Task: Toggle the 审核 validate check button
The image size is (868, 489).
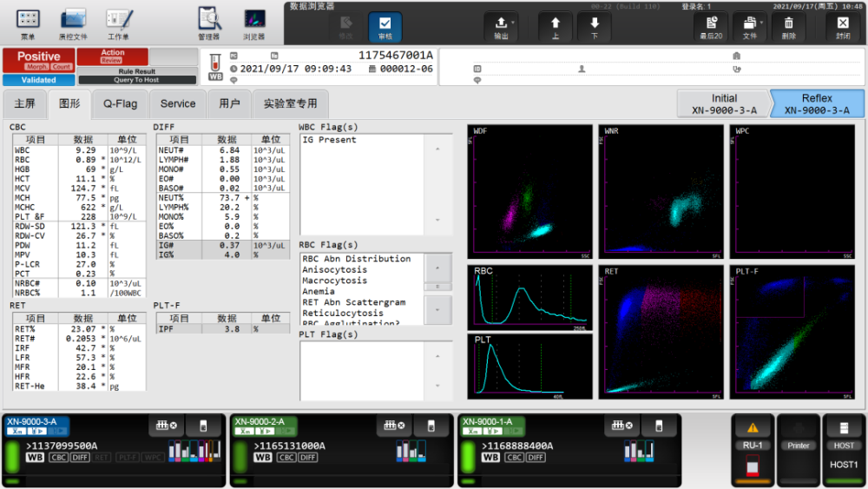Action: click(x=385, y=27)
